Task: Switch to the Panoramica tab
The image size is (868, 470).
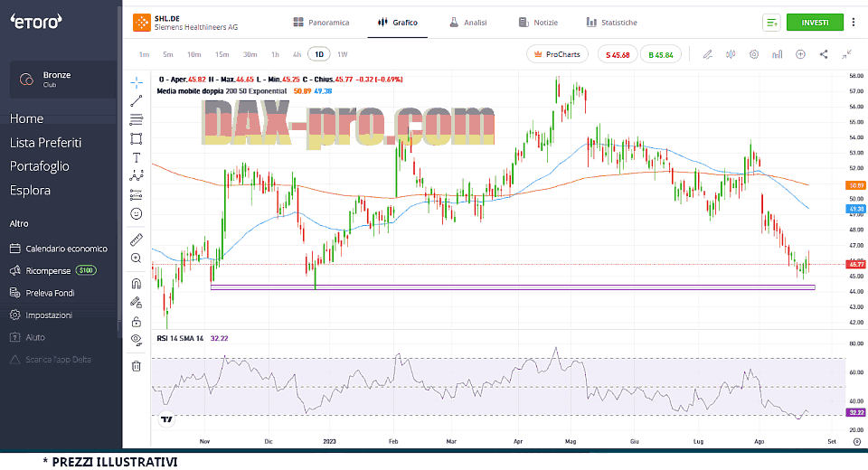Action: click(x=321, y=22)
